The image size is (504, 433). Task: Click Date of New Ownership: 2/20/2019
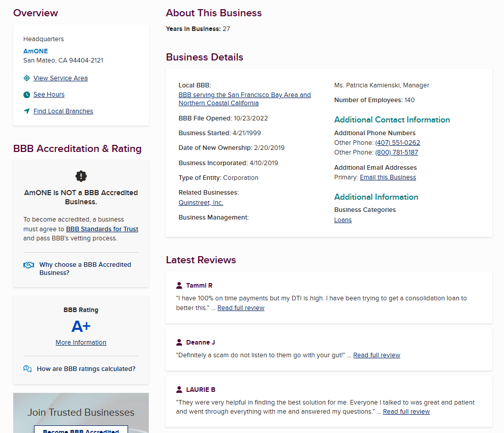232,148
